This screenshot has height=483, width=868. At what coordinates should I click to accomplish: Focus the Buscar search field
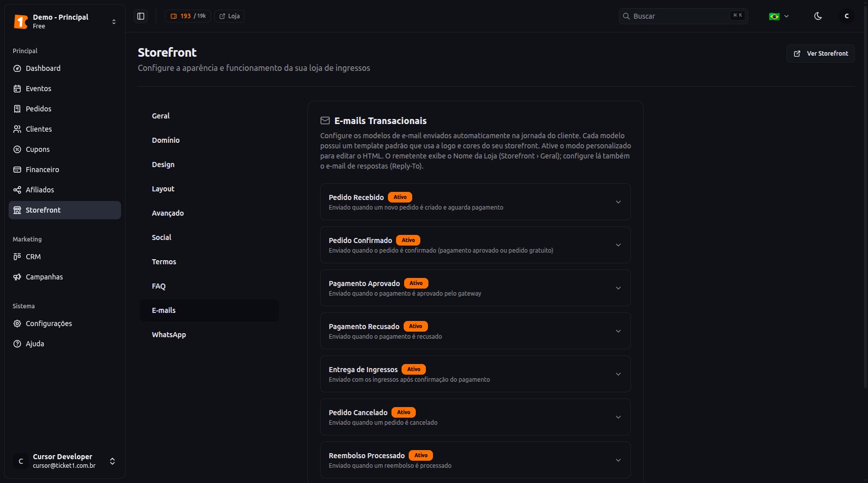(683, 16)
